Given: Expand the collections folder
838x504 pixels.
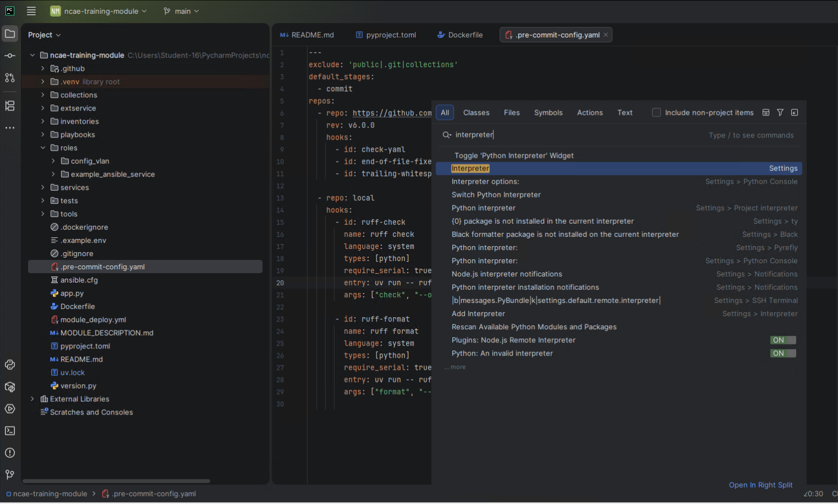Looking at the screenshot, I should pos(43,95).
